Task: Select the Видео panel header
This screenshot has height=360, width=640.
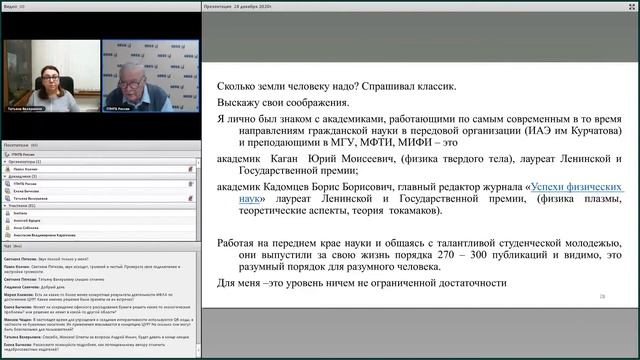Action: tap(101, 7)
